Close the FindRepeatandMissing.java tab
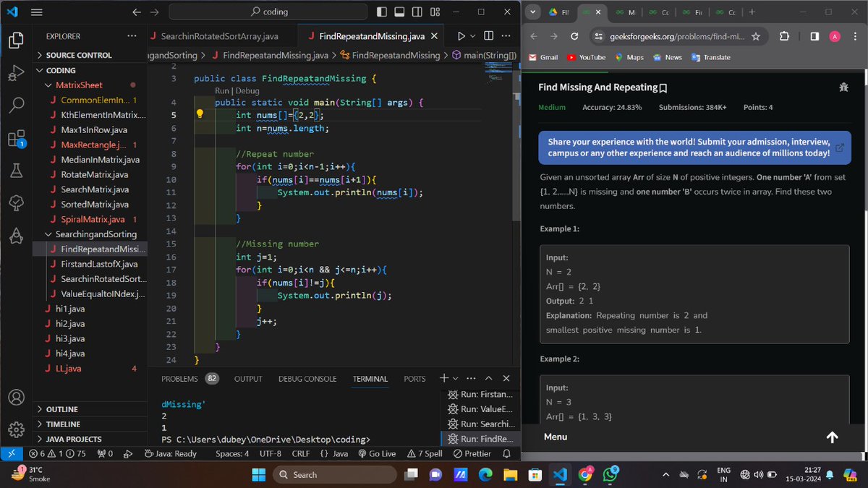Screen dimensions: 868x488 (434, 36)
